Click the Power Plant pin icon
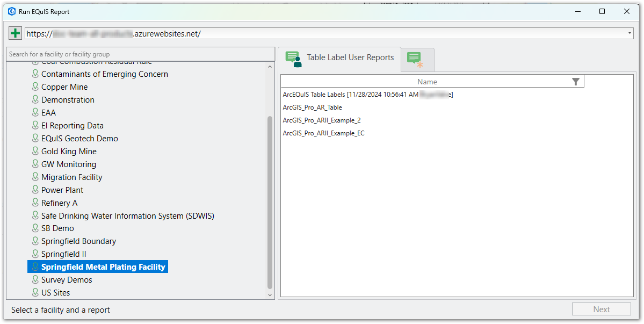644x324 pixels. tap(35, 190)
